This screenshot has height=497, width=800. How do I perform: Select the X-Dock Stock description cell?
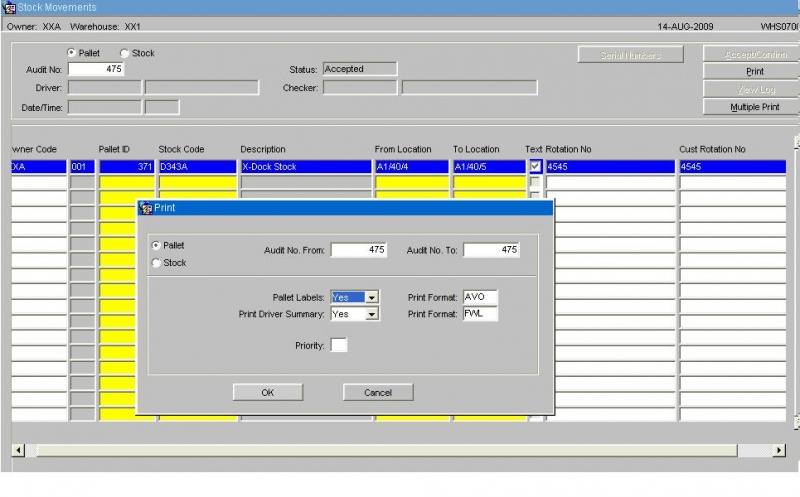point(306,167)
